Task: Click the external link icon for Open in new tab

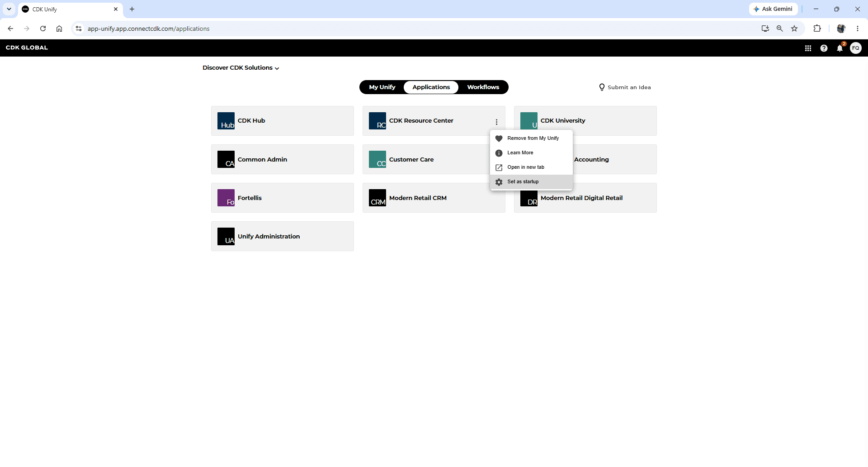Action: (x=499, y=167)
